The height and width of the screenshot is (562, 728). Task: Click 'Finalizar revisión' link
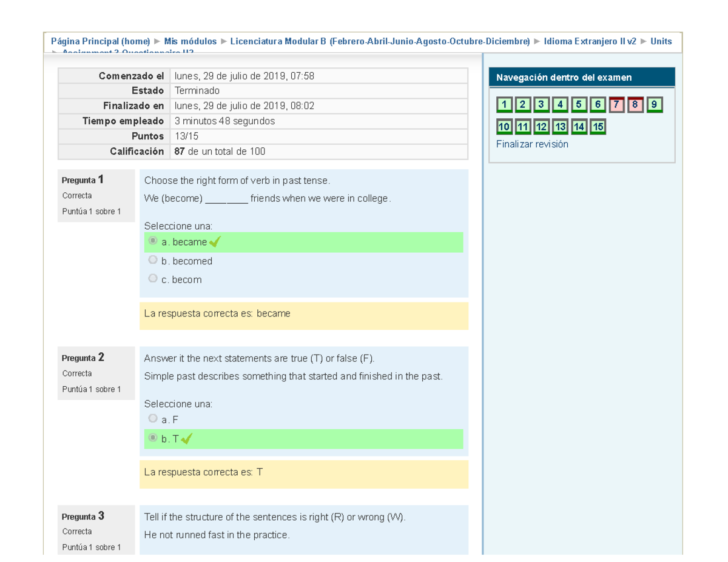(532, 144)
